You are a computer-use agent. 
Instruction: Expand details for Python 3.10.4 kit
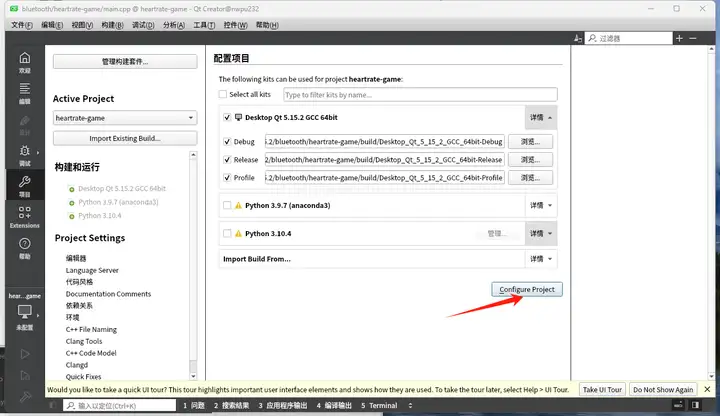click(541, 233)
